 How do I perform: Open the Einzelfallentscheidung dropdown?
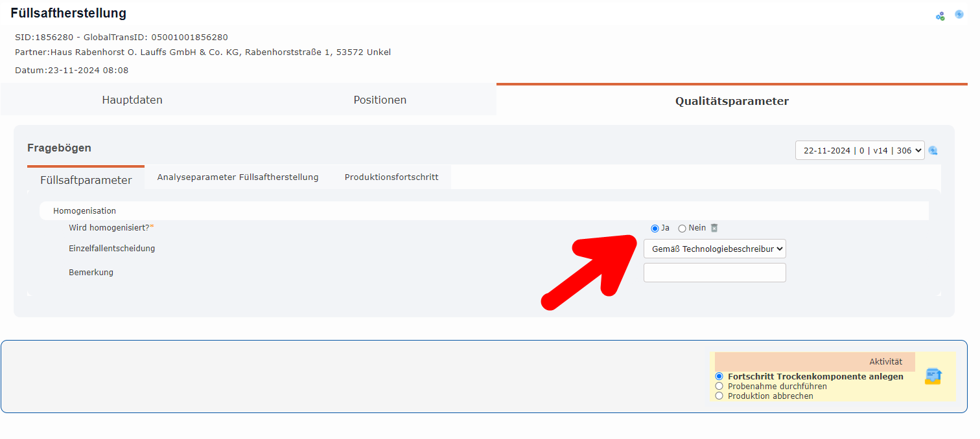pos(714,249)
